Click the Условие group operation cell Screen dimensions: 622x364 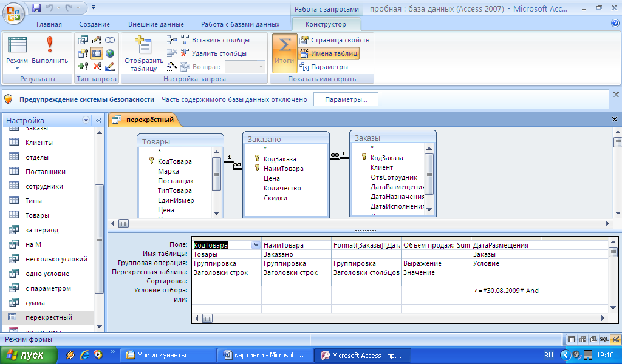coord(506,263)
